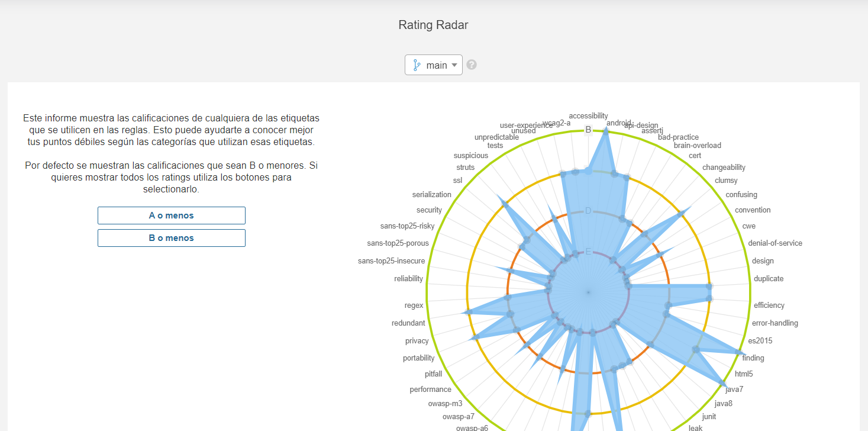Click the cert axis label
The width and height of the screenshot is (868, 431).
pyautogui.click(x=695, y=156)
